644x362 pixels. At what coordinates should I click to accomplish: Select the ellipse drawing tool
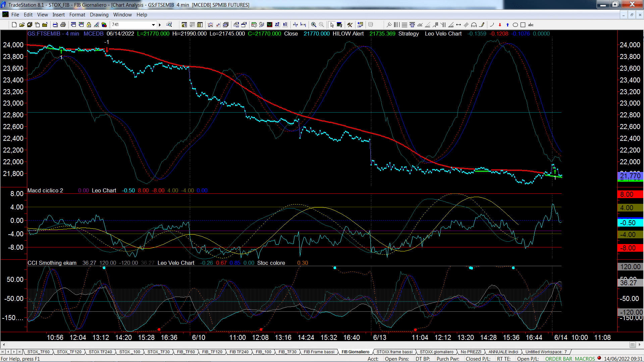[515, 24]
